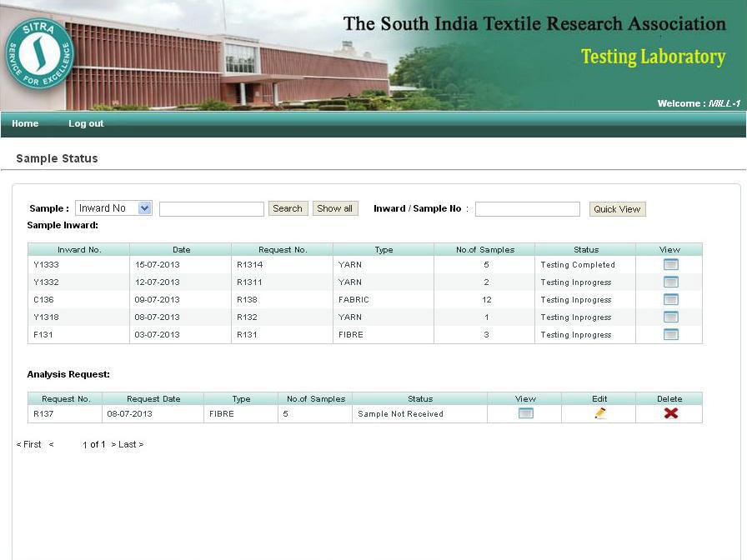Open view icon for inward Y1333
The height and width of the screenshot is (560, 747).
(x=670, y=264)
